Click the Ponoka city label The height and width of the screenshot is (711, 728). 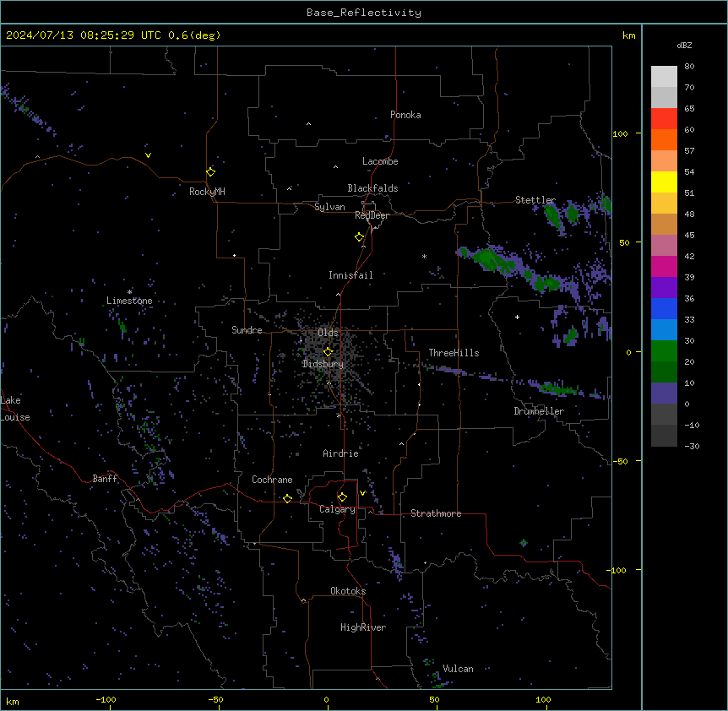[405, 115]
